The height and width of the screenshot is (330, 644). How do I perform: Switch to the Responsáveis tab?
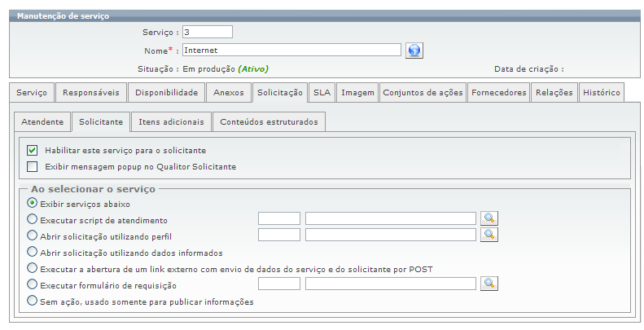pyautogui.click(x=91, y=93)
